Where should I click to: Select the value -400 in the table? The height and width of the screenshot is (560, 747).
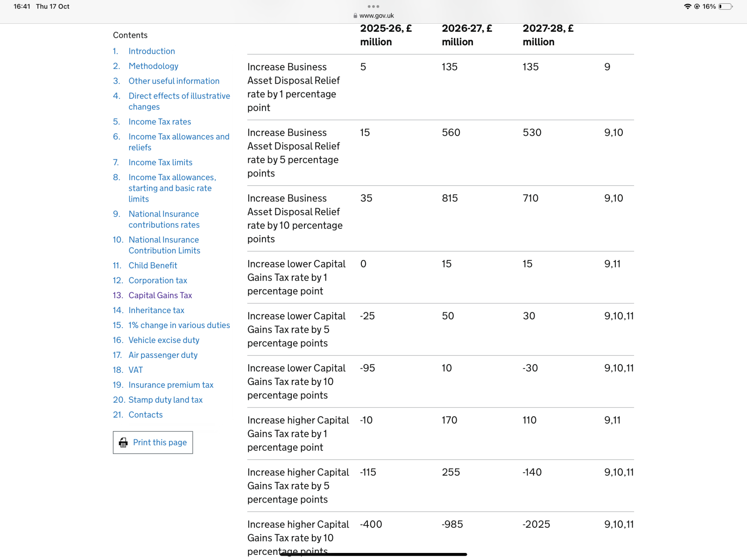coord(371,525)
